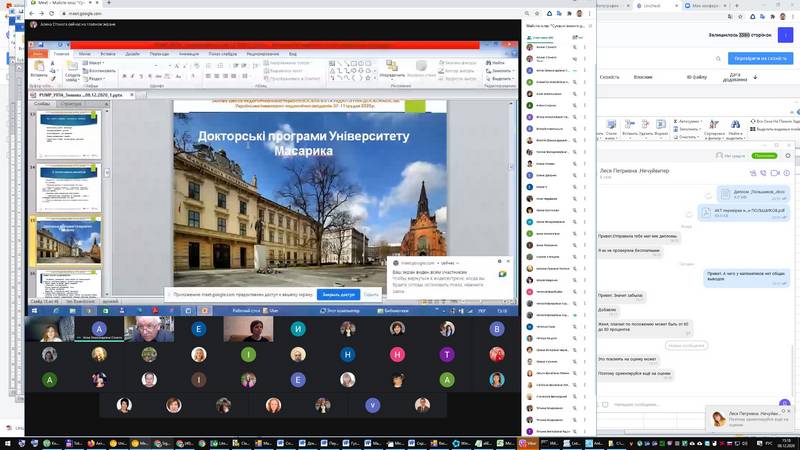
Task: Open settings gear in meet.google.com notification
Action: tap(499, 261)
